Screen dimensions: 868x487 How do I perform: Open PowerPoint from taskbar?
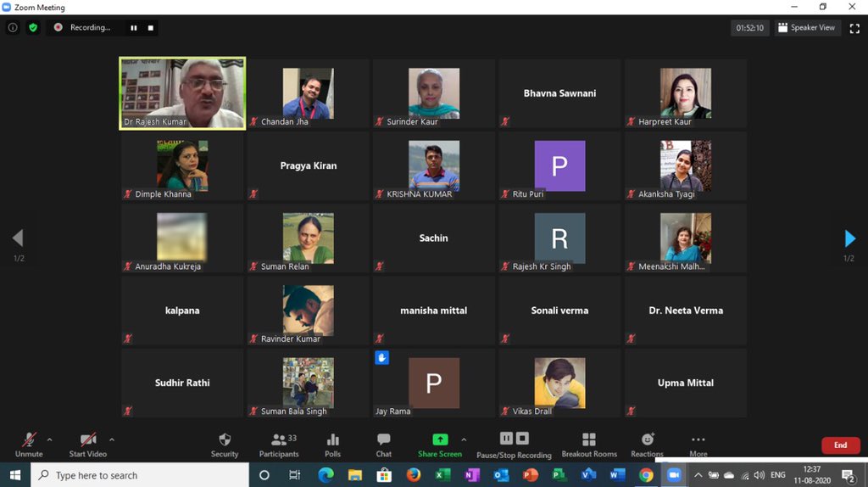pyautogui.click(x=530, y=475)
